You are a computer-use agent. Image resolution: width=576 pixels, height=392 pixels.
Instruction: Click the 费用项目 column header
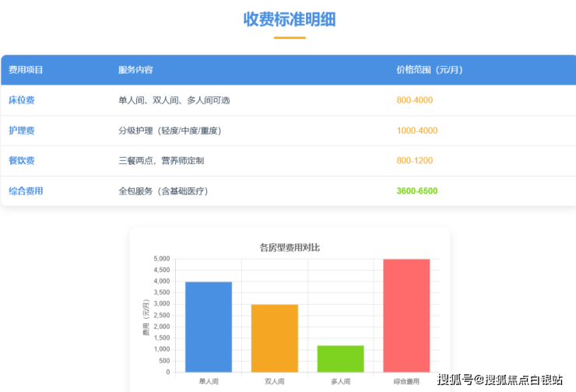click(26, 70)
